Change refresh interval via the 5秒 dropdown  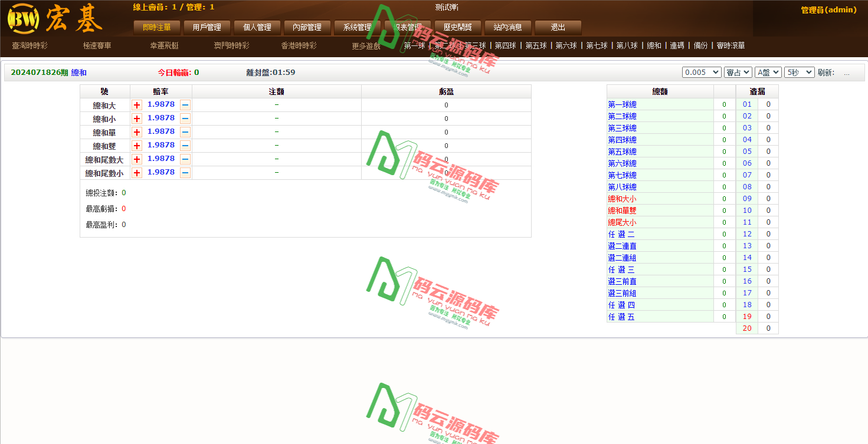coord(798,71)
